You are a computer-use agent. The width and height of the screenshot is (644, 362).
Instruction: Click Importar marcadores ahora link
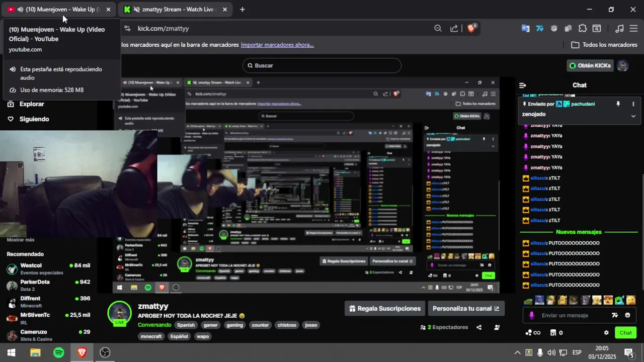click(277, 45)
